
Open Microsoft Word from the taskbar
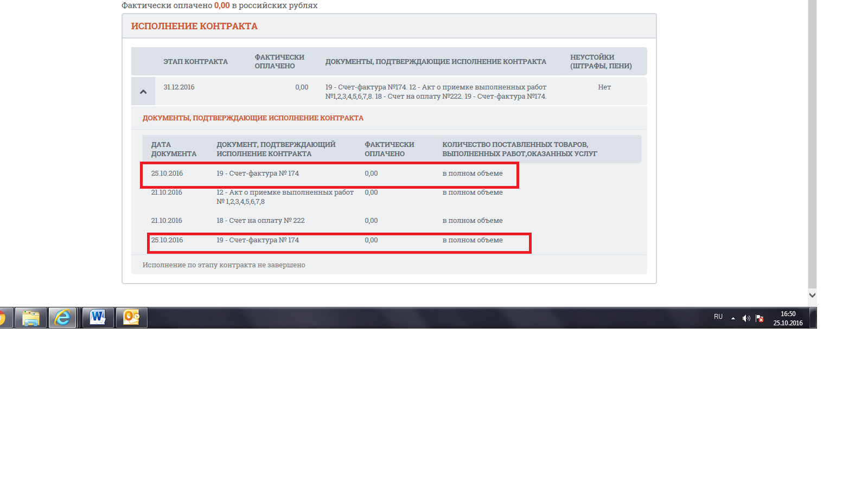click(98, 318)
